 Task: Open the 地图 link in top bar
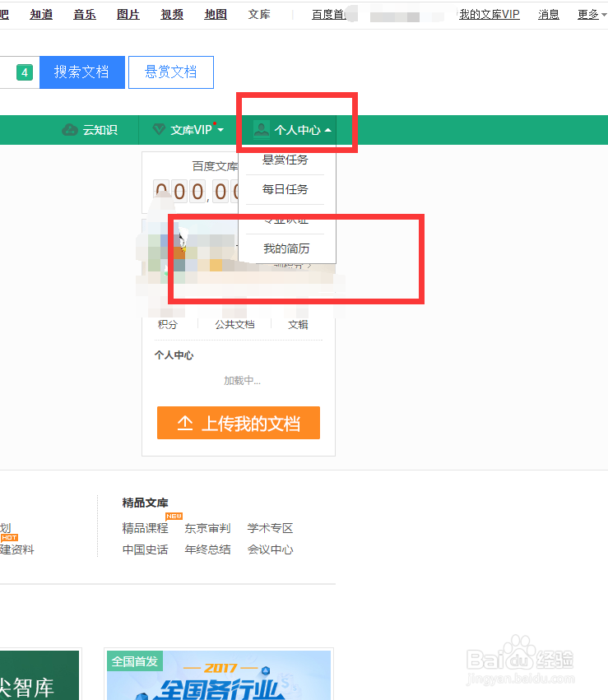216,14
